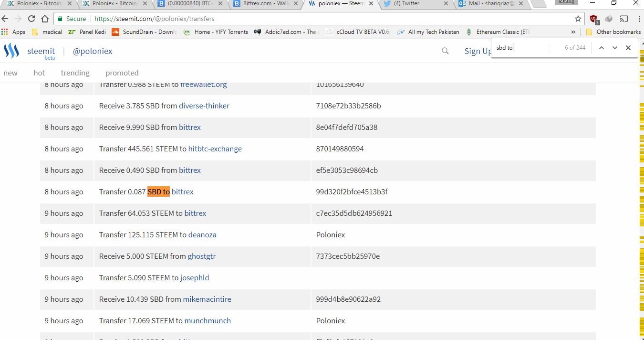Open the trending posts menu item
Viewport: 644px width, 340px height.
[75, 73]
